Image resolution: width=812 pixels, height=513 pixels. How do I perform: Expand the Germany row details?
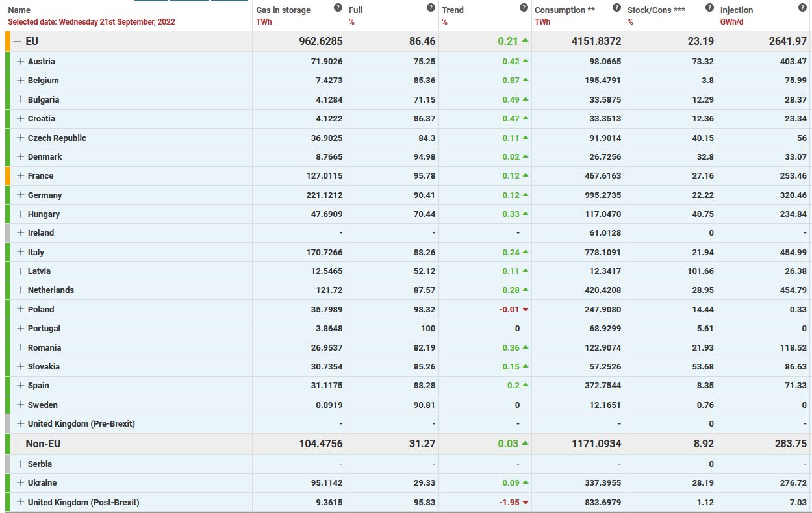(x=21, y=195)
